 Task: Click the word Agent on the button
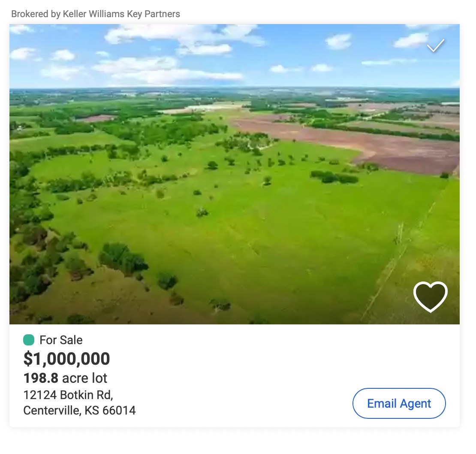pos(416,404)
